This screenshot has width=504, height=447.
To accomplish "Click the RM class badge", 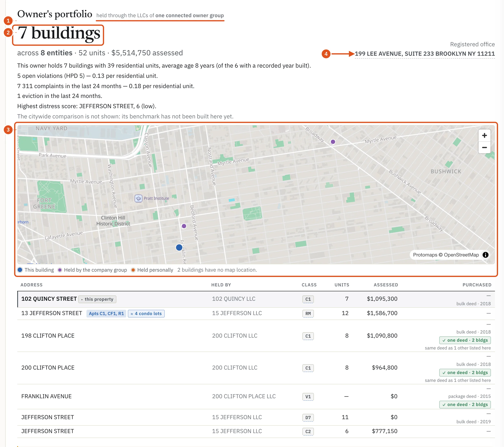I will click(308, 313).
